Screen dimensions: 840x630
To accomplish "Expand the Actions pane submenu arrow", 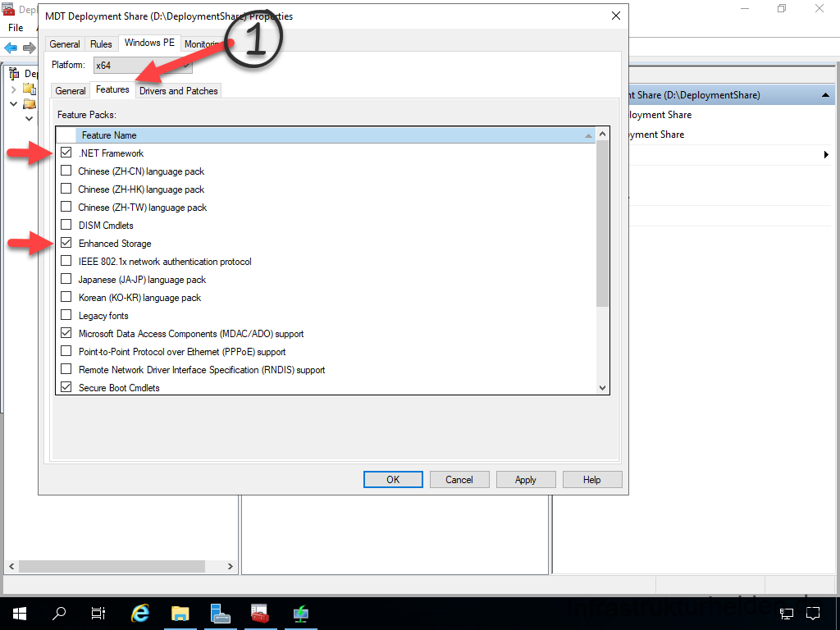I will 825,155.
